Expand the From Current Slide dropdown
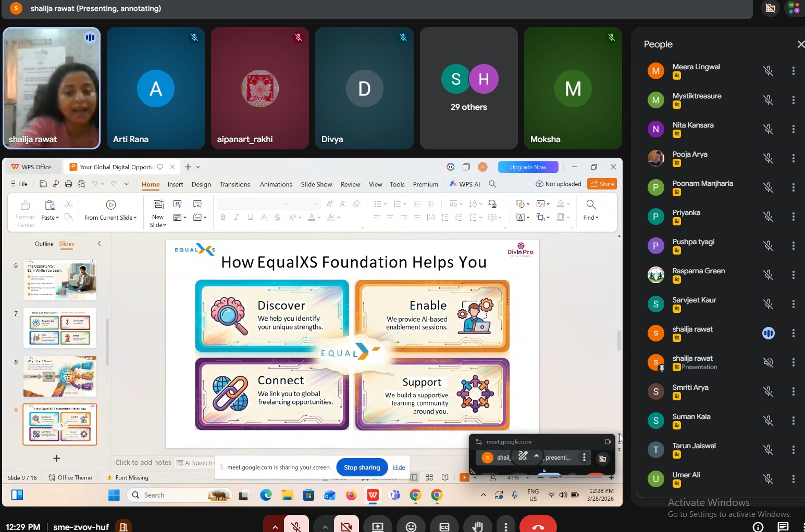Viewport: 805px width, 532px height. tap(110, 218)
